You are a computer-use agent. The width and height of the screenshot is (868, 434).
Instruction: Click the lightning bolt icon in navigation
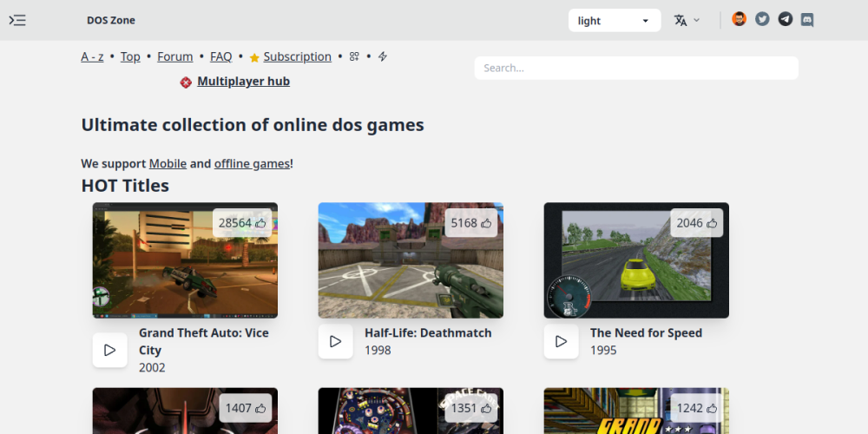pos(383,56)
